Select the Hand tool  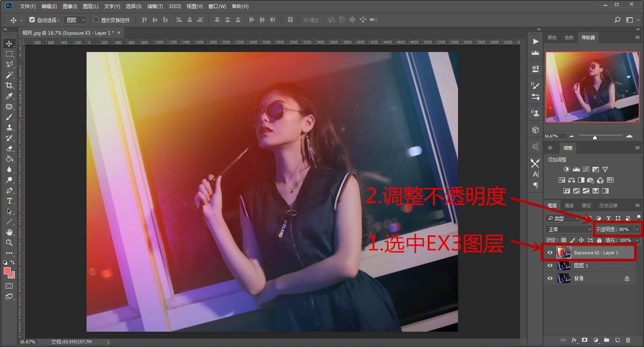[9, 232]
